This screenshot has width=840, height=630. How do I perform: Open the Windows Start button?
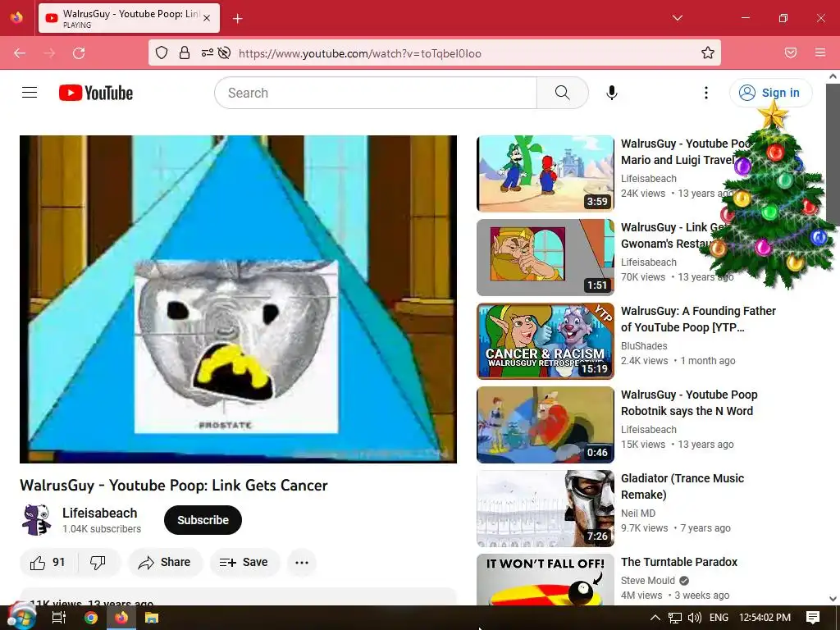coord(21,617)
